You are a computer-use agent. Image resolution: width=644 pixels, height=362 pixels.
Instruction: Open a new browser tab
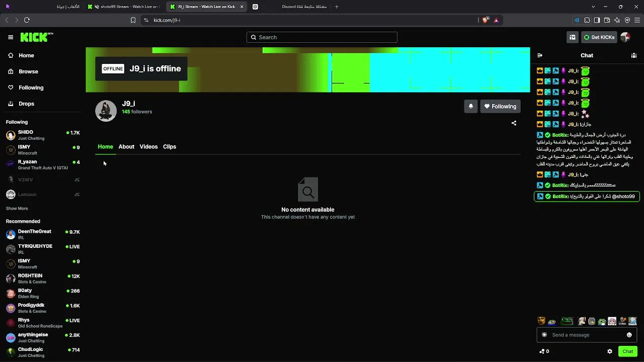[x=337, y=7]
